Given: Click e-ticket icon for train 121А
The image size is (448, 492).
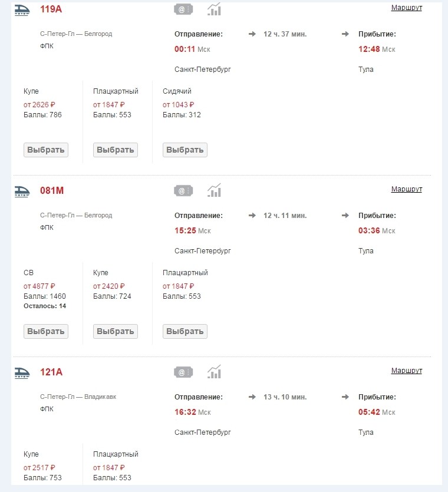Looking at the screenshot, I should (x=183, y=372).
